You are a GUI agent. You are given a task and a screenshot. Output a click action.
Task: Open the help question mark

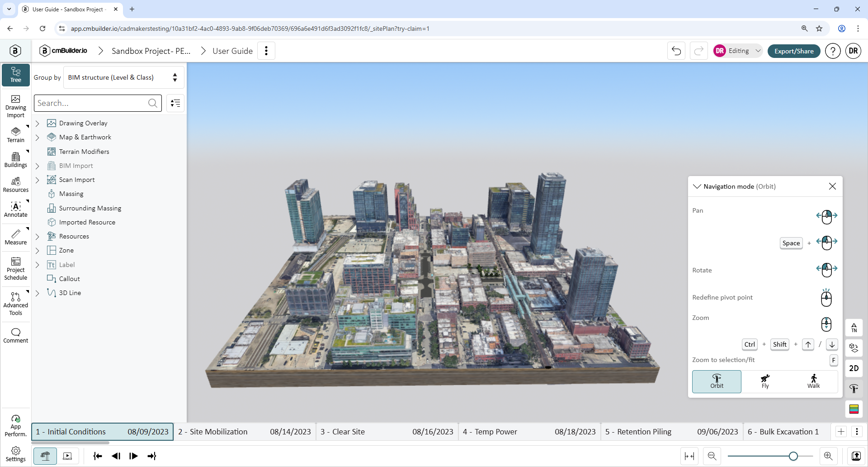pyautogui.click(x=833, y=51)
